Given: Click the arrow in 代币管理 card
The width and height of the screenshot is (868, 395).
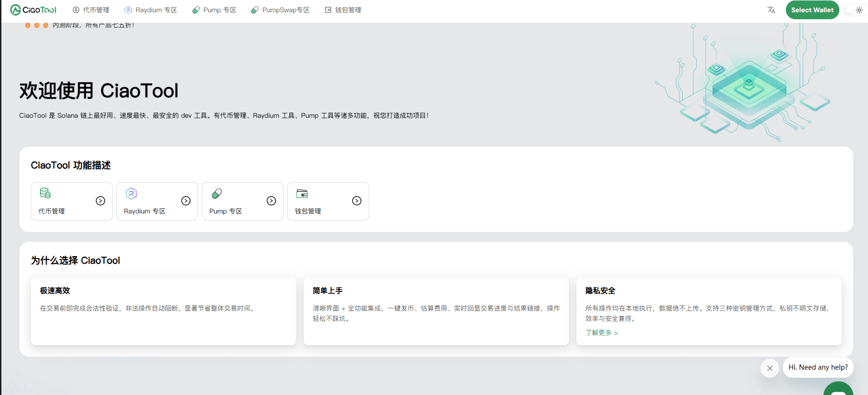Looking at the screenshot, I should click(x=100, y=201).
